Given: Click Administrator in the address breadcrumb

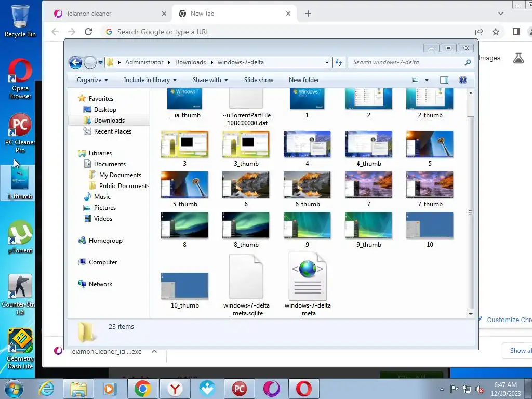Looking at the screenshot, I should 144,62.
